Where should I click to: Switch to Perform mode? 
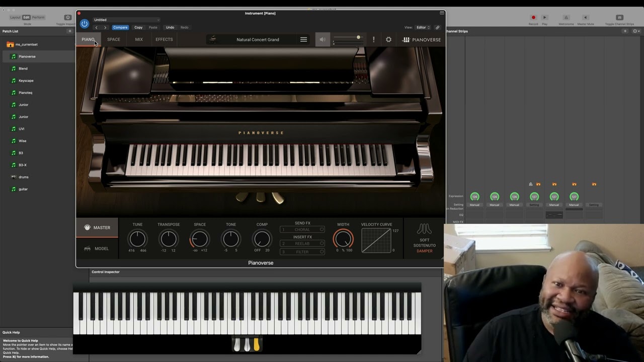coord(38,18)
